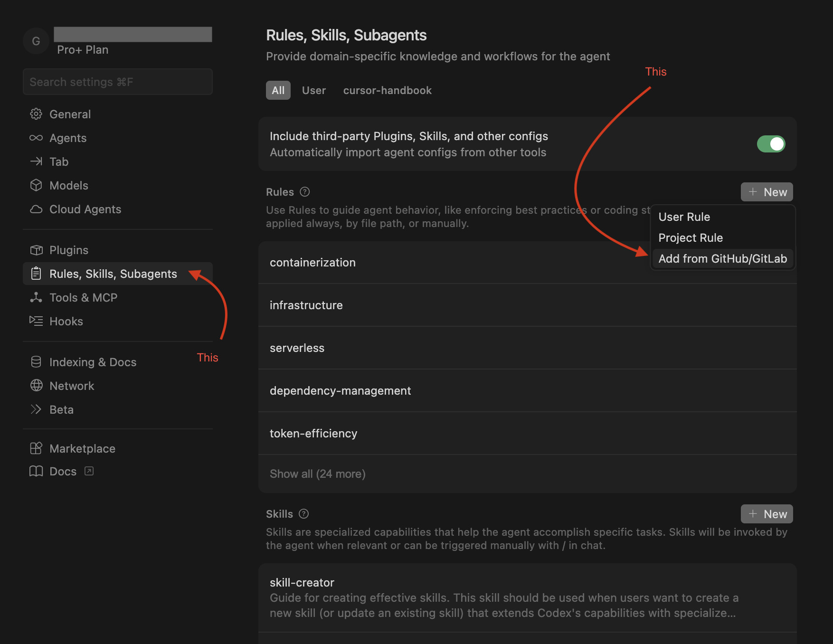833x644 pixels.
Task: Open General settings via the gear icon
Action: 36,114
